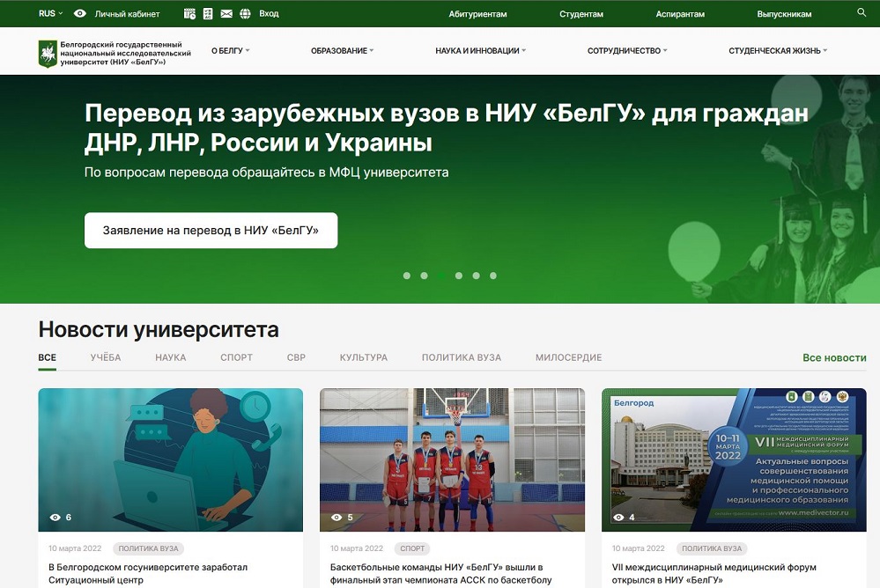Image resolution: width=880 pixels, height=588 pixels.
Task: Expand the О БЕЛГУ menu
Action: [230, 51]
